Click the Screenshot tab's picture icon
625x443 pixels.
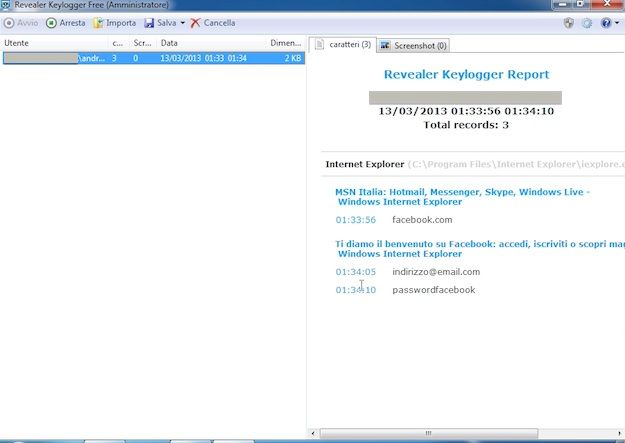tap(385, 45)
